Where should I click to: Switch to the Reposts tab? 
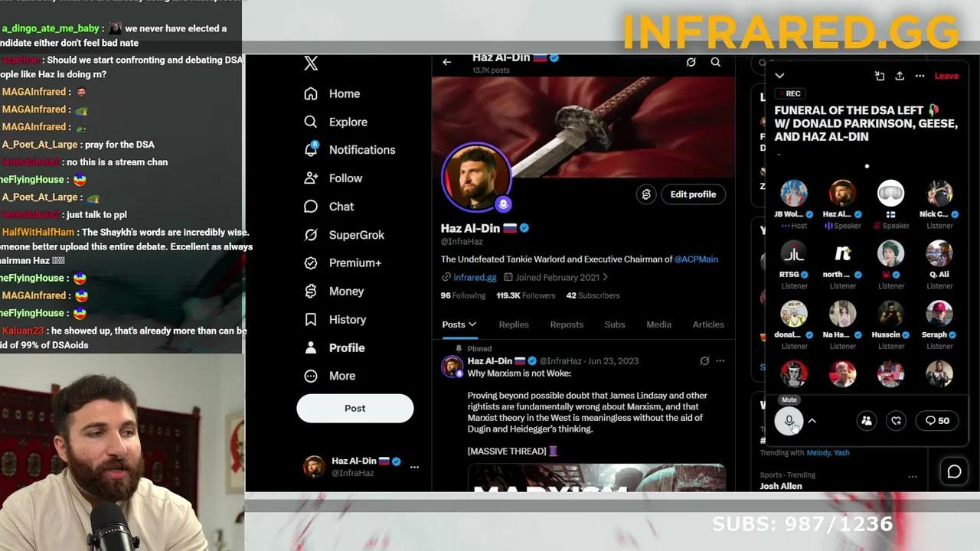coord(567,324)
